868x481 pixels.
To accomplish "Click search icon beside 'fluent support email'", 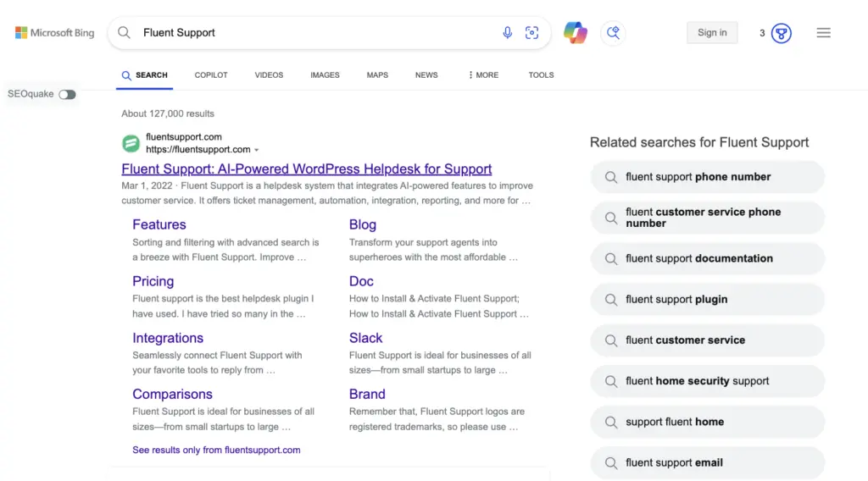I will (610, 463).
